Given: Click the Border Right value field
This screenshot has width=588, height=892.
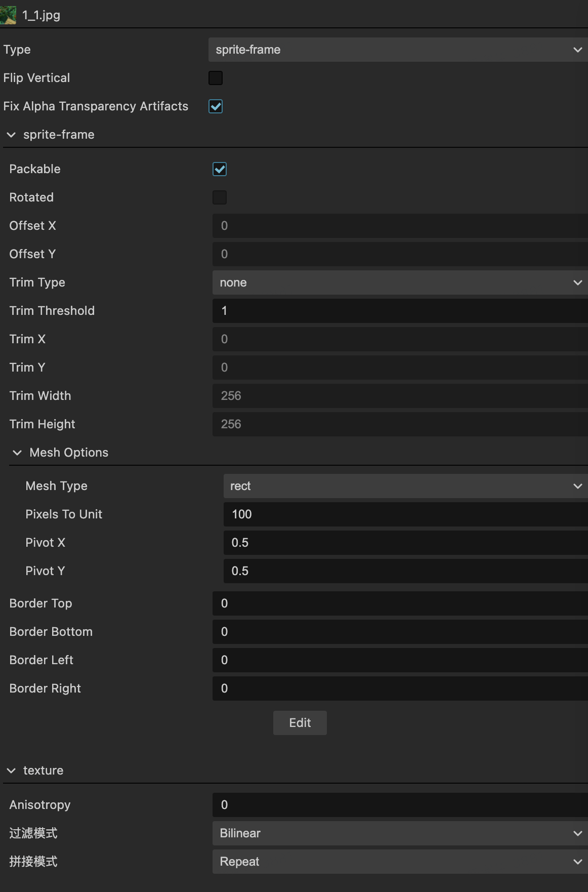Looking at the screenshot, I should (400, 688).
